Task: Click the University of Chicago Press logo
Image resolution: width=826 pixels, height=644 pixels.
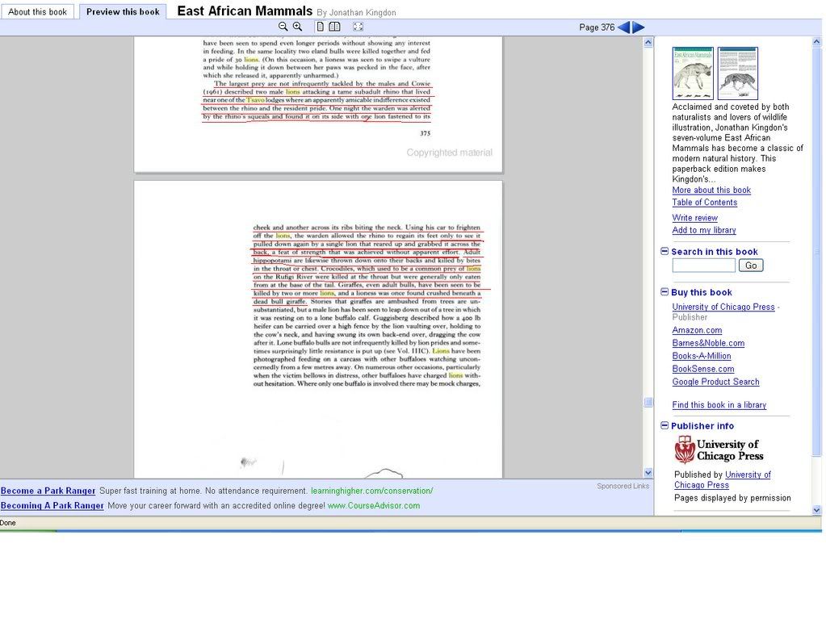Action: 719,450
